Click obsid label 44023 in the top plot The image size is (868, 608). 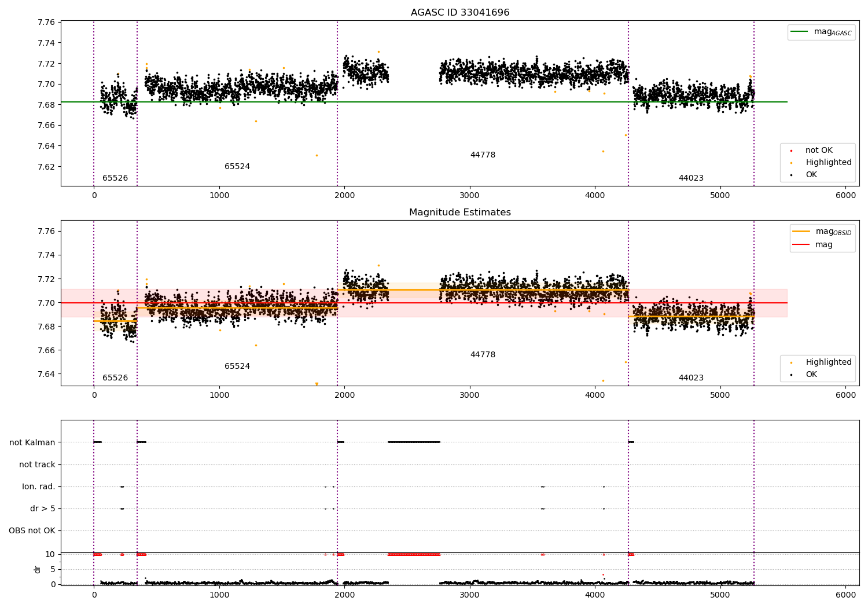(x=691, y=178)
